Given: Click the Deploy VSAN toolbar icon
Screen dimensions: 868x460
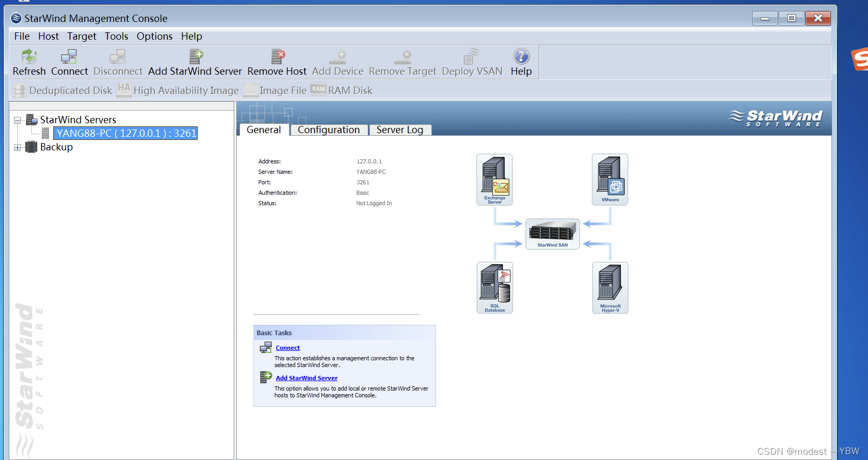Looking at the screenshot, I should click(x=472, y=56).
